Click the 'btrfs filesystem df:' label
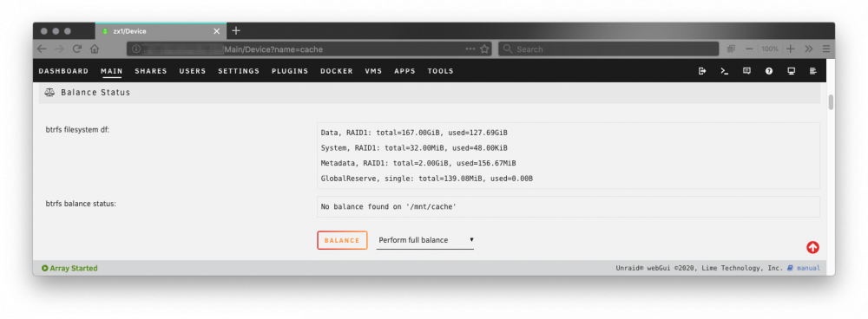This screenshot has height=319, width=868. 78,131
